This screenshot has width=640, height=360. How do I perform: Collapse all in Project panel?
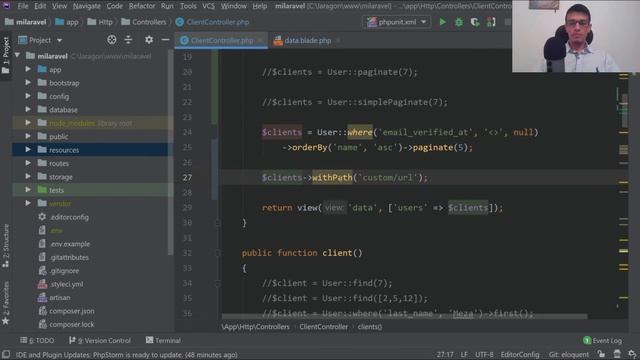tap(128, 40)
